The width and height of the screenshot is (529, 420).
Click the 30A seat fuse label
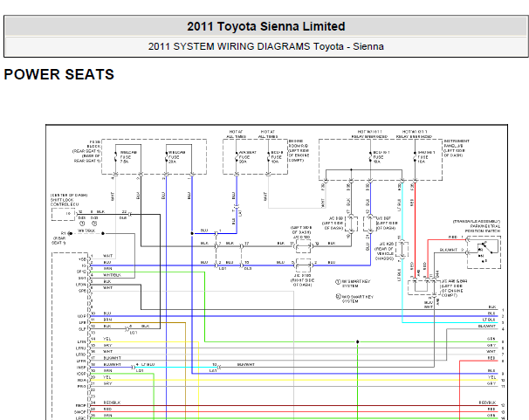(248, 157)
